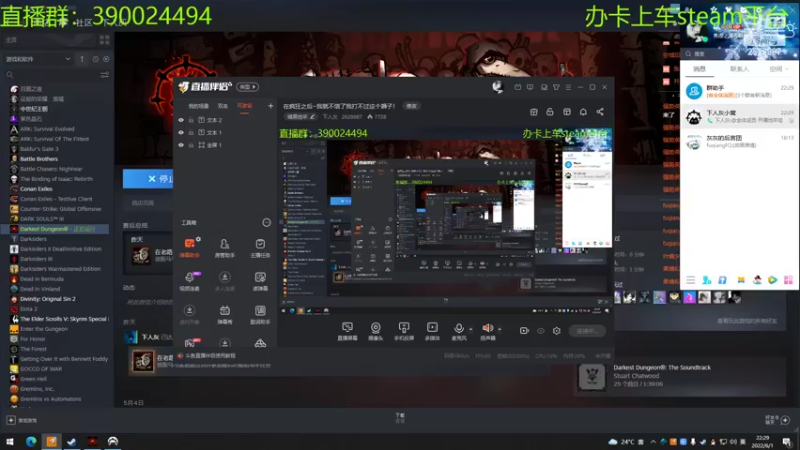Select 全屏 1 source row
The width and height of the screenshot is (800, 450).
coord(225,145)
